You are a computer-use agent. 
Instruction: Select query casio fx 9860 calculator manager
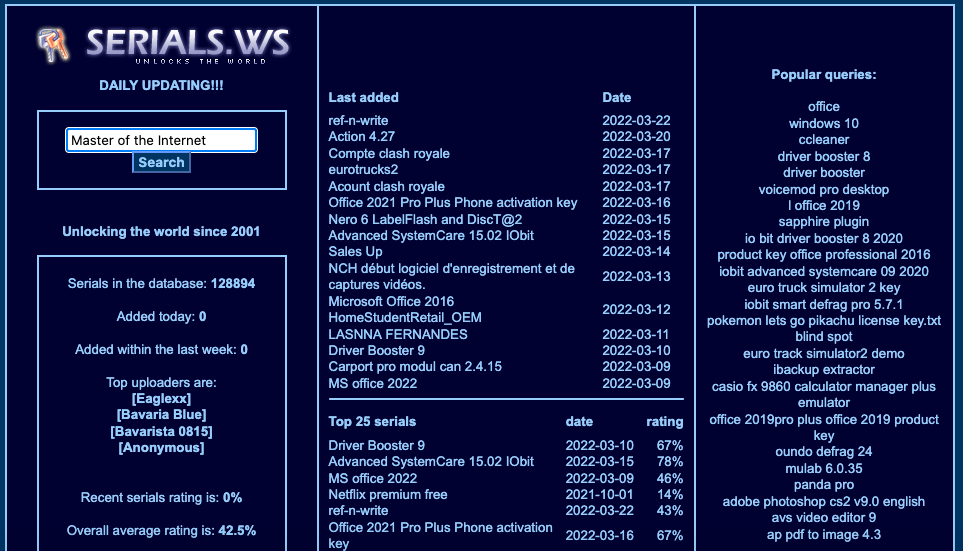[x=824, y=395]
